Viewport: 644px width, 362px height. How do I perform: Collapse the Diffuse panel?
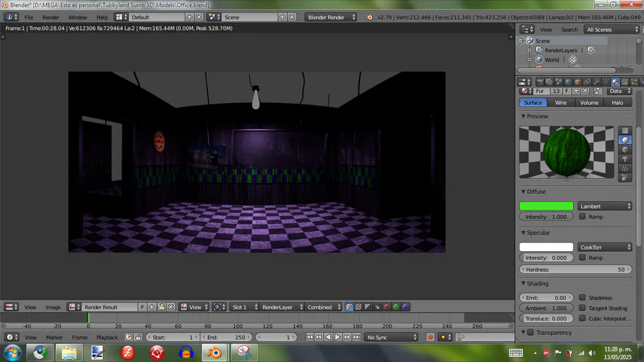(523, 192)
